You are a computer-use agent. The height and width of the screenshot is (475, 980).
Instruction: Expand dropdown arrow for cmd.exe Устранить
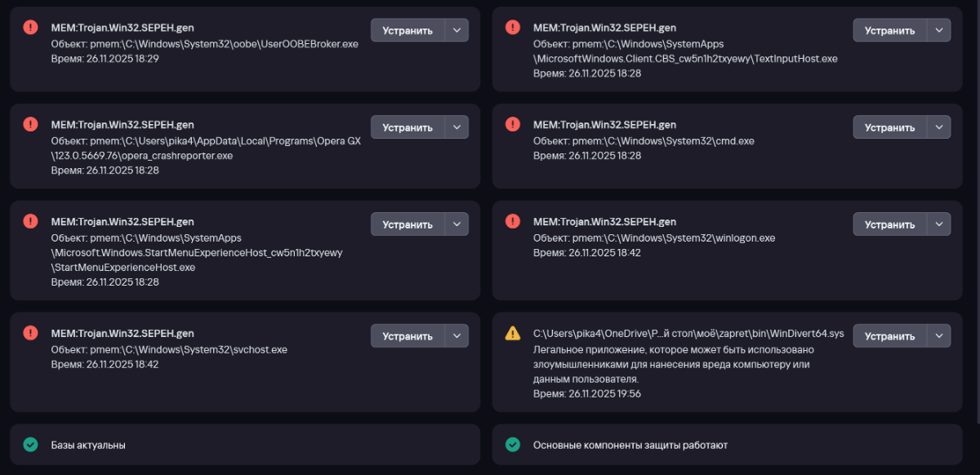pyautogui.click(x=939, y=127)
